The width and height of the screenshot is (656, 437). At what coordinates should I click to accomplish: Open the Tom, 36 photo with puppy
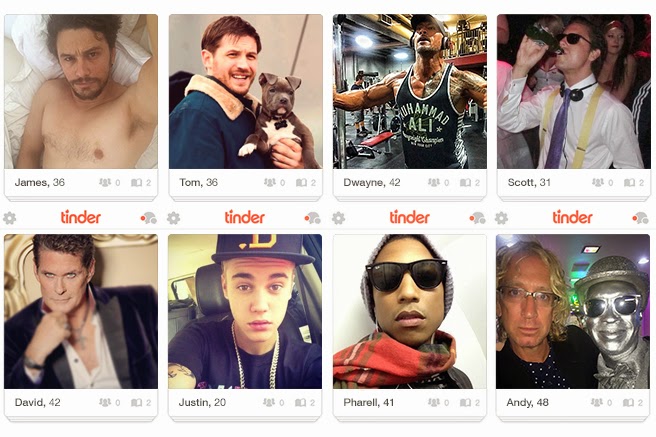246,92
